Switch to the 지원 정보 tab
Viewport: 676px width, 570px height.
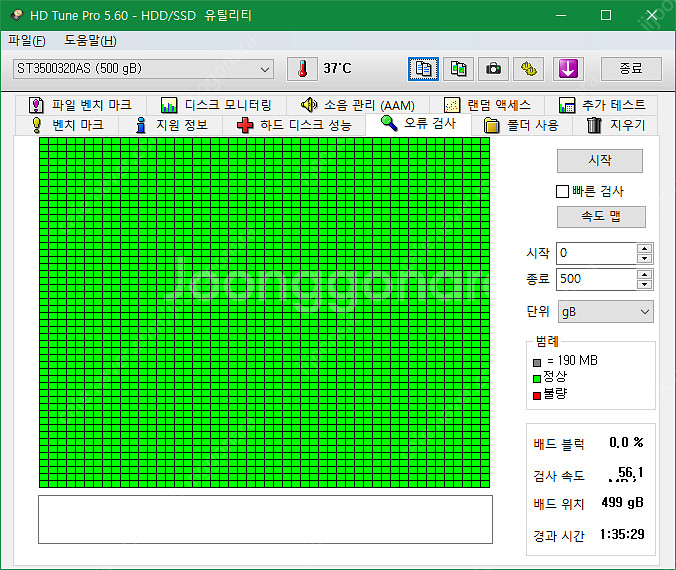171,125
